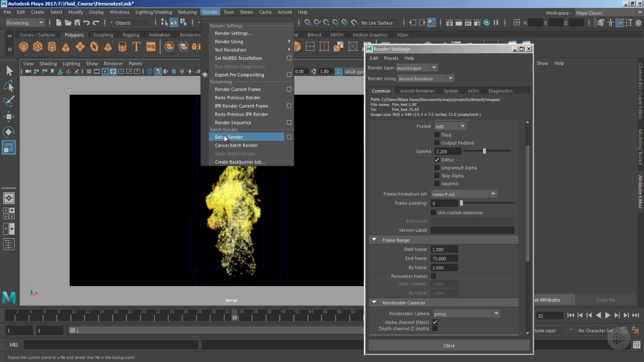This screenshot has height=362, width=644.
Task: Choose the Move tool in toolbox
Action: click(x=9, y=117)
